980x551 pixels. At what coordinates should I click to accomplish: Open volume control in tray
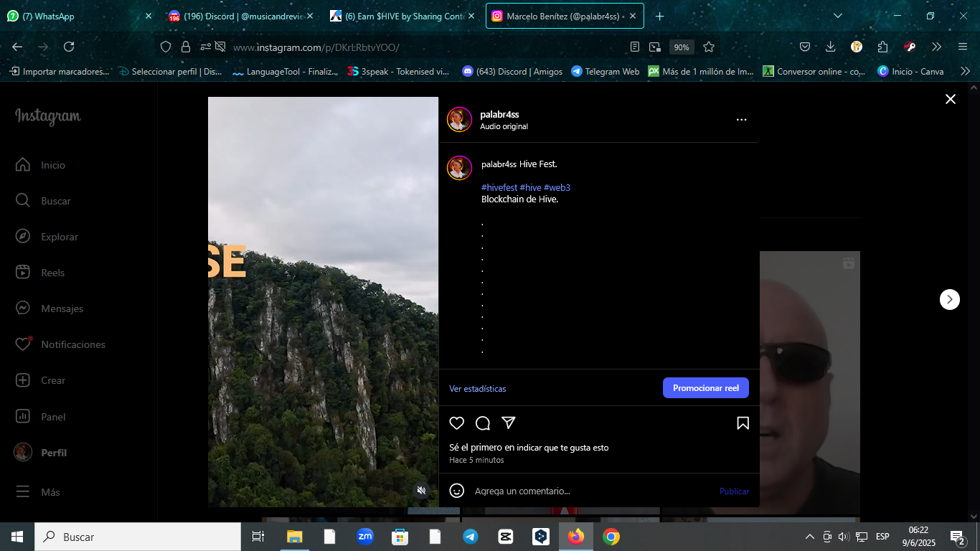coord(844,537)
